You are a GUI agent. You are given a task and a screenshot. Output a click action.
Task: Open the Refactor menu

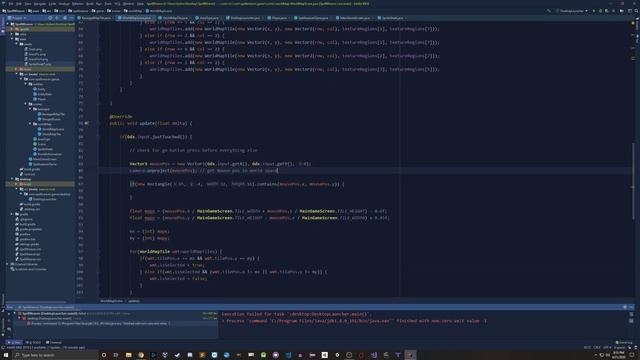[77, 4]
